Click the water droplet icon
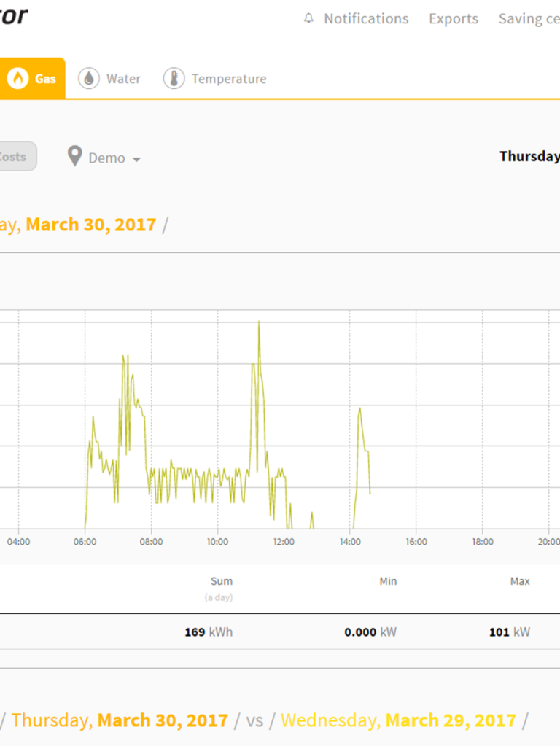 coord(89,79)
